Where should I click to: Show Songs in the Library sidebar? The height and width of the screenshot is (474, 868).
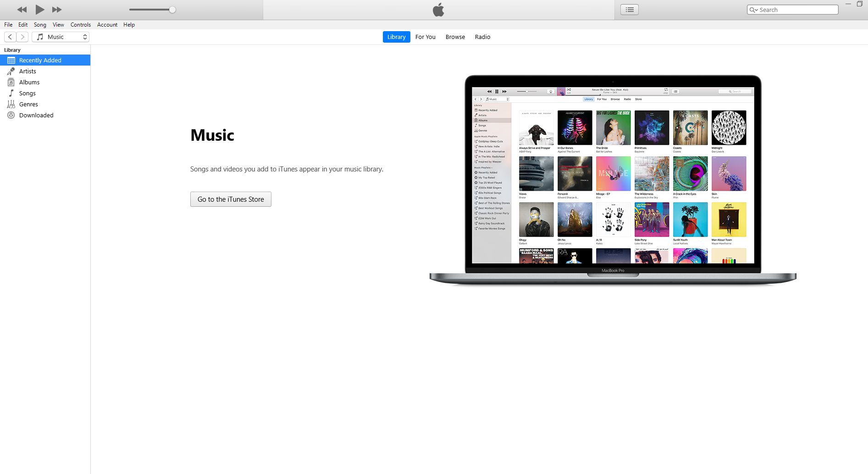[x=28, y=94]
